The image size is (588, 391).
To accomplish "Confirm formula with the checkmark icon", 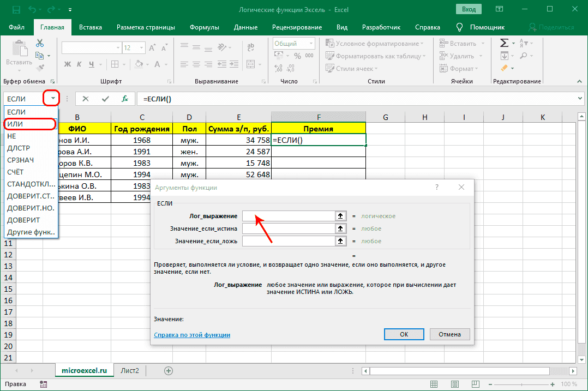I will click(105, 99).
